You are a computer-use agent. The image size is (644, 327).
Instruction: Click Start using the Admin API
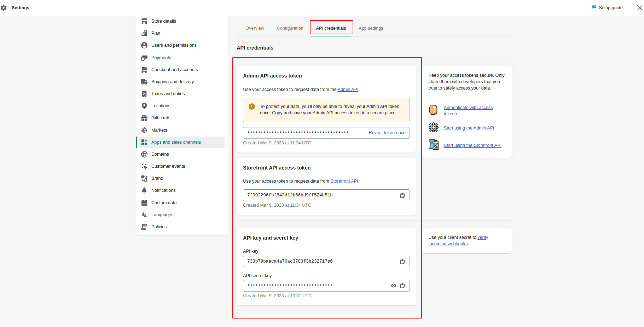(x=469, y=128)
